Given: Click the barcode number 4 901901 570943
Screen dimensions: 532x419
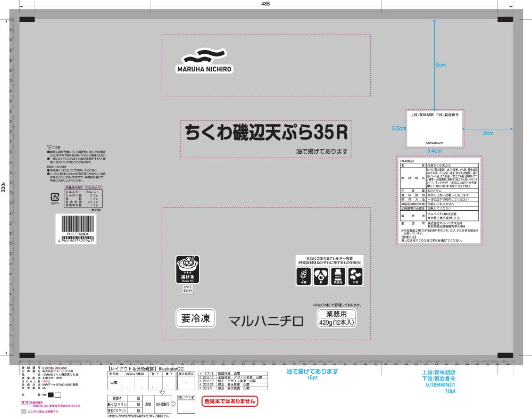Looking at the screenshot, I should [x=76, y=241].
